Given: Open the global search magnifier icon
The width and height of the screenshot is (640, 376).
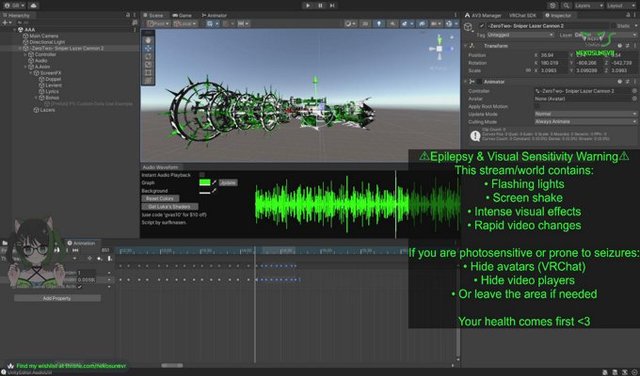Looking at the screenshot, I should pyautogui.click(x=566, y=6).
